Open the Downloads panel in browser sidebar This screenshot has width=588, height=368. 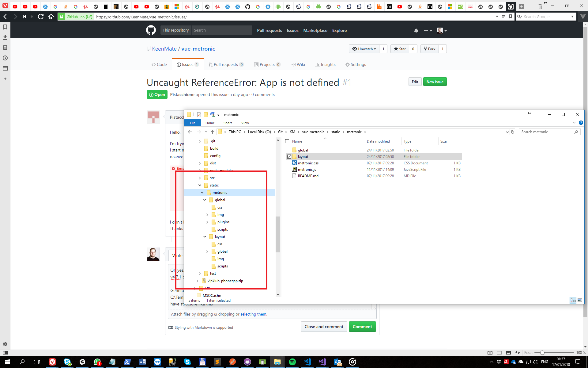pyautogui.click(x=5, y=37)
